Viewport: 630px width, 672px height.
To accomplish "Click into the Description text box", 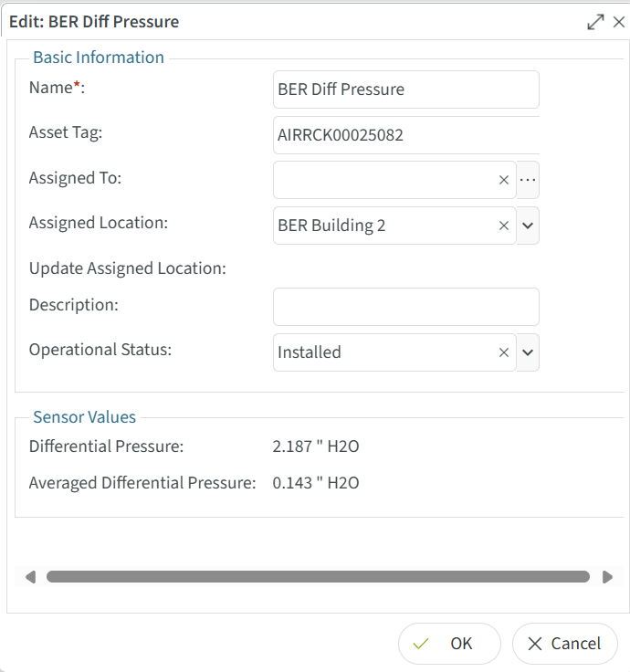I will pyautogui.click(x=405, y=307).
